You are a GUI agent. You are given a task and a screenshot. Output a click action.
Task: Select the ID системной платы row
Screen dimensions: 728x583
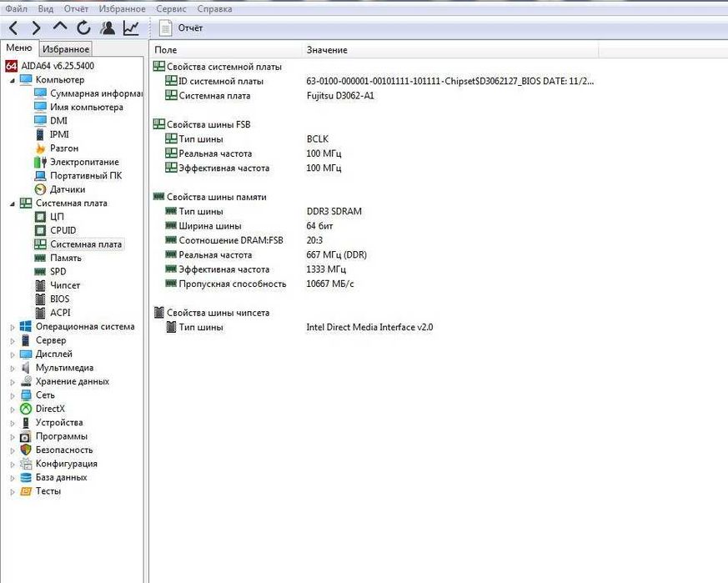[374, 81]
